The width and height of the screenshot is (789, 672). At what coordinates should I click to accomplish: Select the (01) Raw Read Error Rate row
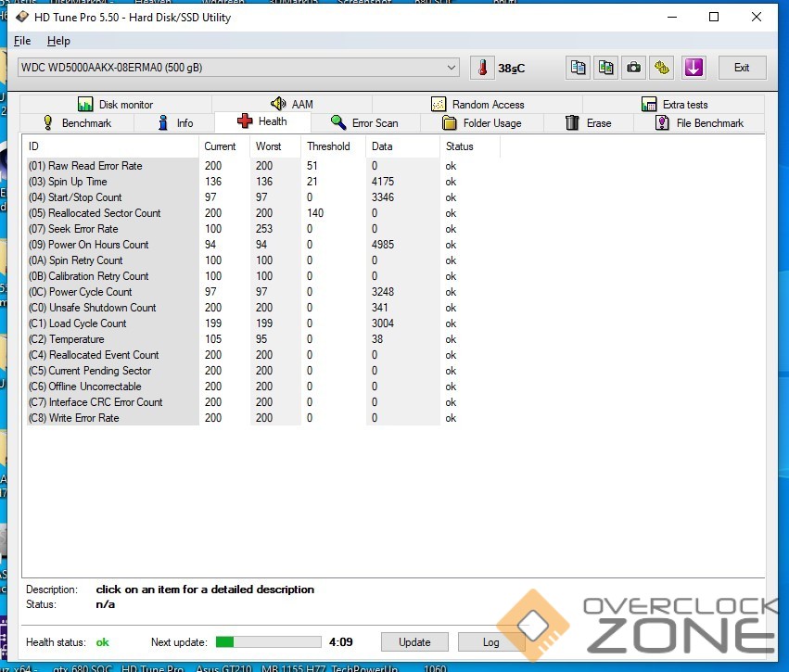coord(263,166)
